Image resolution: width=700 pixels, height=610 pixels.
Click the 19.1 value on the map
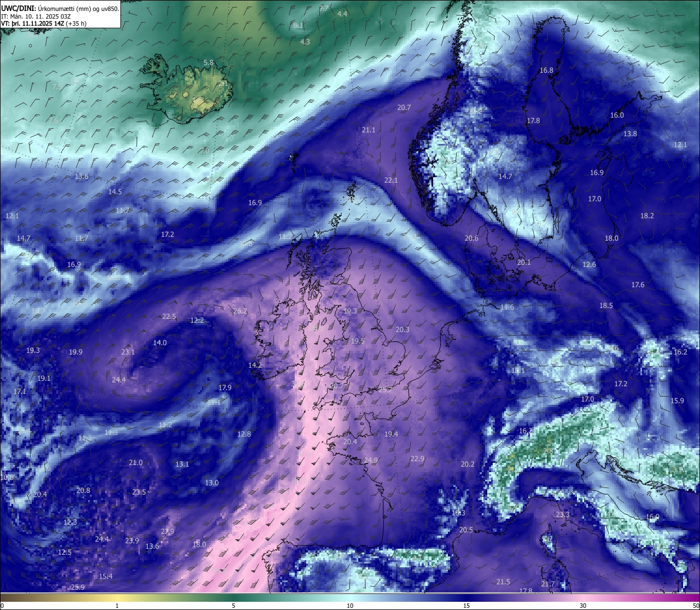pos(44,378)
